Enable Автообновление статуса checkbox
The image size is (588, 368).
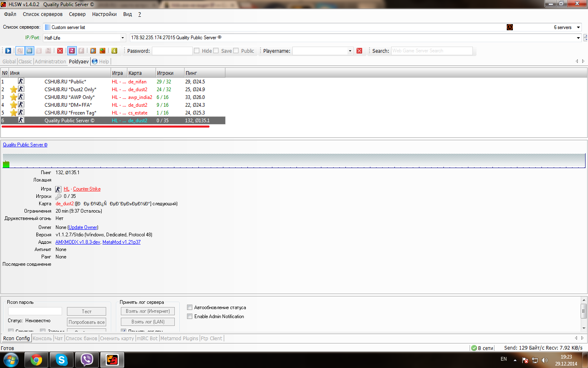tap(189, 307)
